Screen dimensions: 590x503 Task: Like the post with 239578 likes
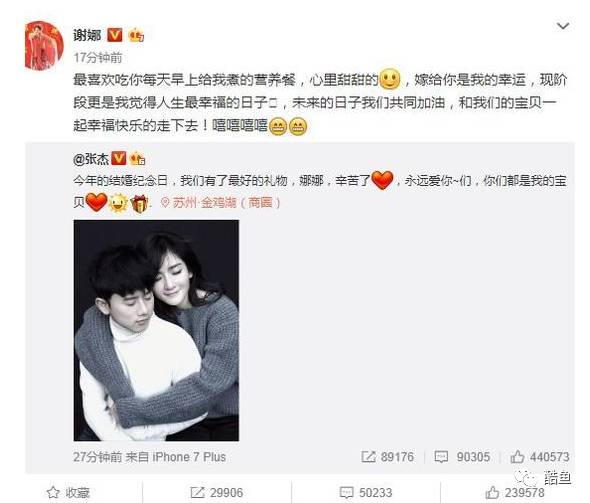(x=515, y=492)
